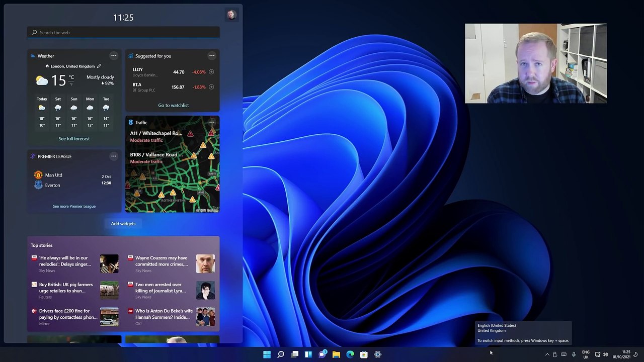The width and height of the screenshot is (644, 362).
Task: Click the Everton team row
Action: click(47, 185)
